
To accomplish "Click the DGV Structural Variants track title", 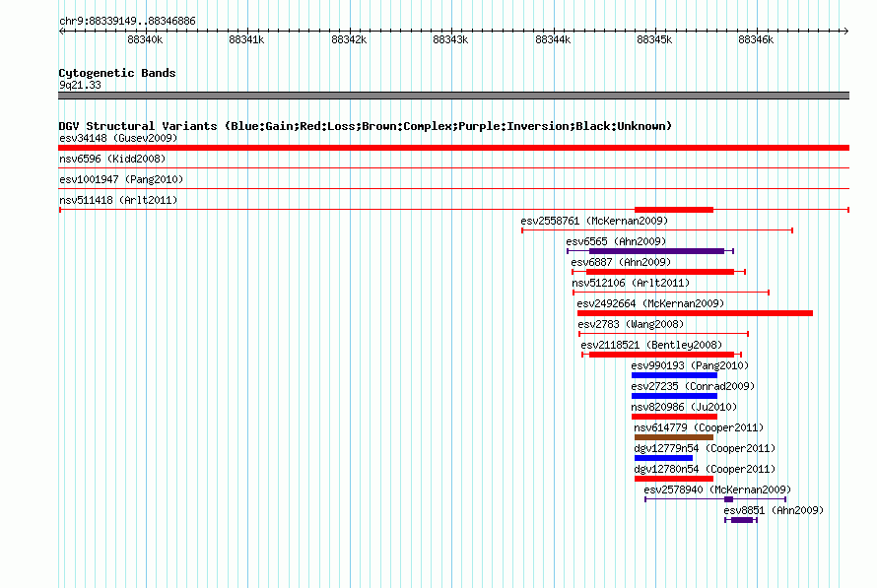I will 366,126.
